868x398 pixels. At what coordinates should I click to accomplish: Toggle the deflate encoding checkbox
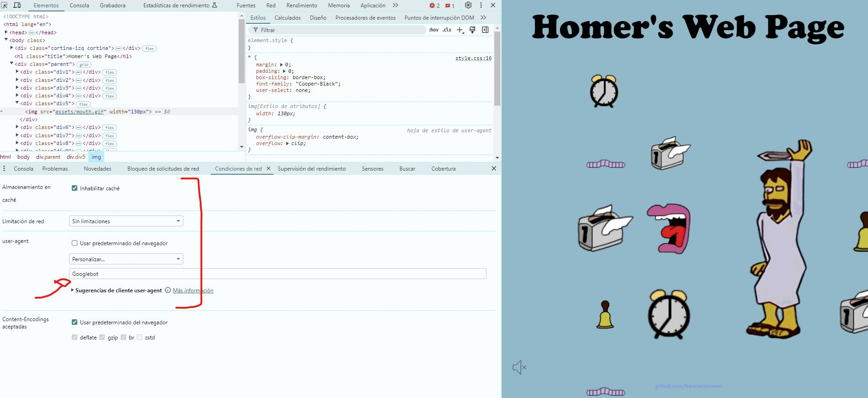pyautogui.click(x=75, y=337)
